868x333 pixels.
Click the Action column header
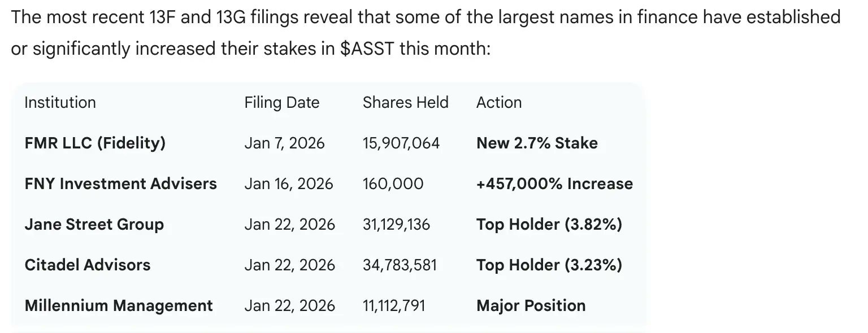click(x=499, y=103)
